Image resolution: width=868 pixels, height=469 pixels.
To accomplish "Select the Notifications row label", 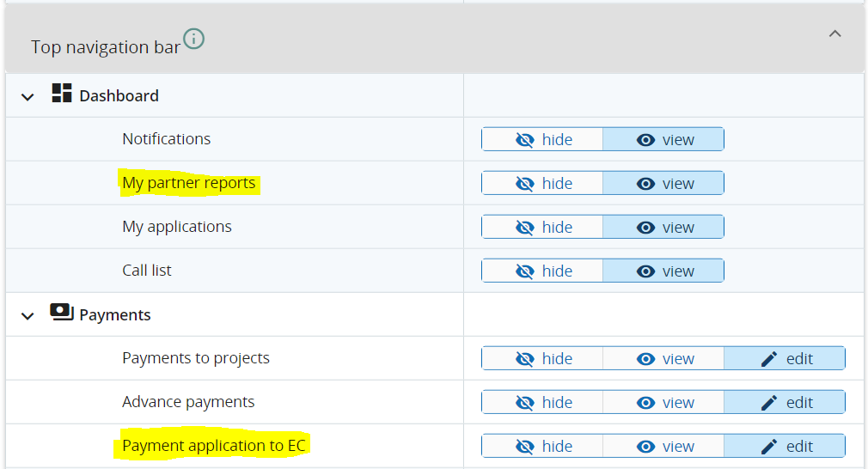I will pyautogui.click(x=166, y=139).
